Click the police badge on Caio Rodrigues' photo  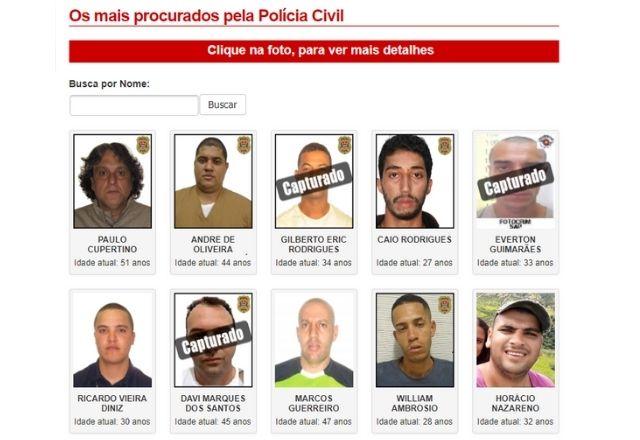coord(445,146)
